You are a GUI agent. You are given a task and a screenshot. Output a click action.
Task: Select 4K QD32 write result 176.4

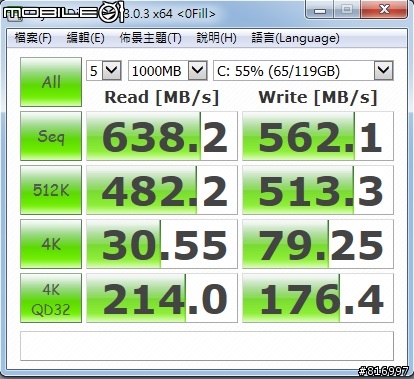point(318,298)
